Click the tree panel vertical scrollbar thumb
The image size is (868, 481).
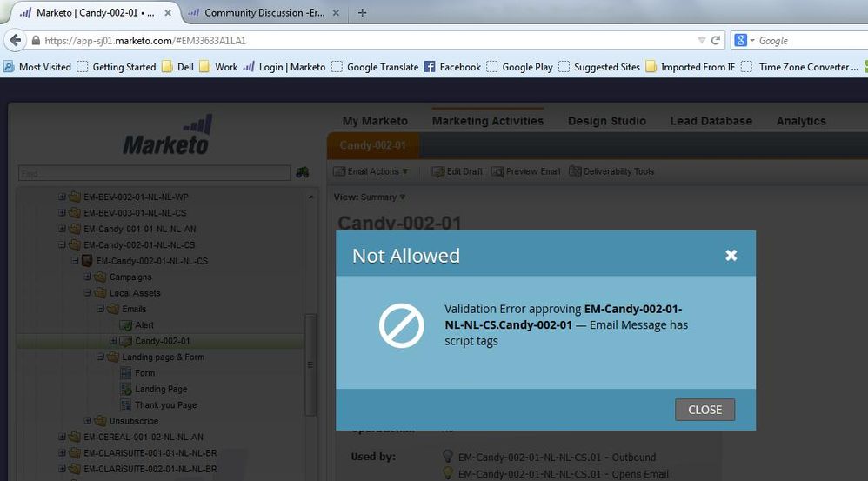point(310,364)
